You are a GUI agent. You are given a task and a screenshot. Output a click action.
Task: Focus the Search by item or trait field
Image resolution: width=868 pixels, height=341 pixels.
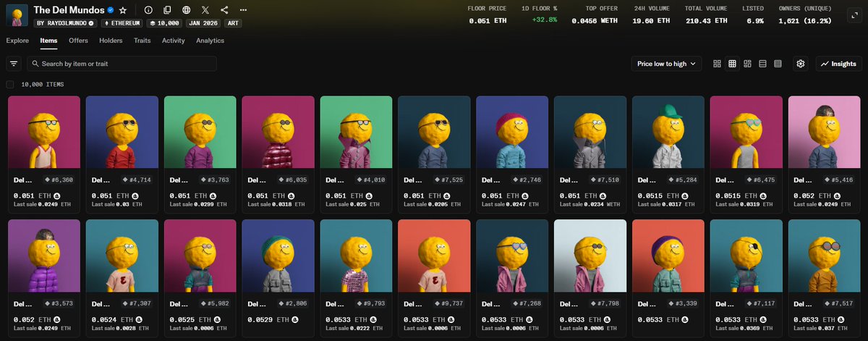tap(122, 64)
